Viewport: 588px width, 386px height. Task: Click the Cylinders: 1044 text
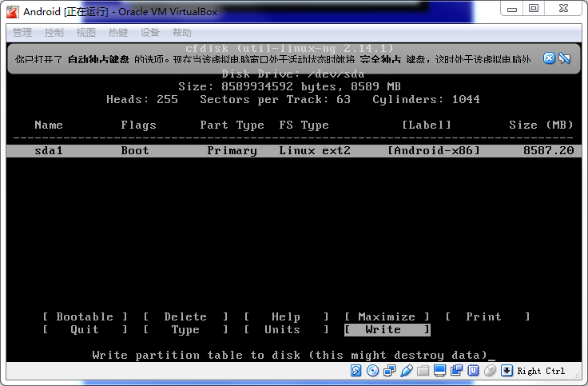(x=426, y=99)
